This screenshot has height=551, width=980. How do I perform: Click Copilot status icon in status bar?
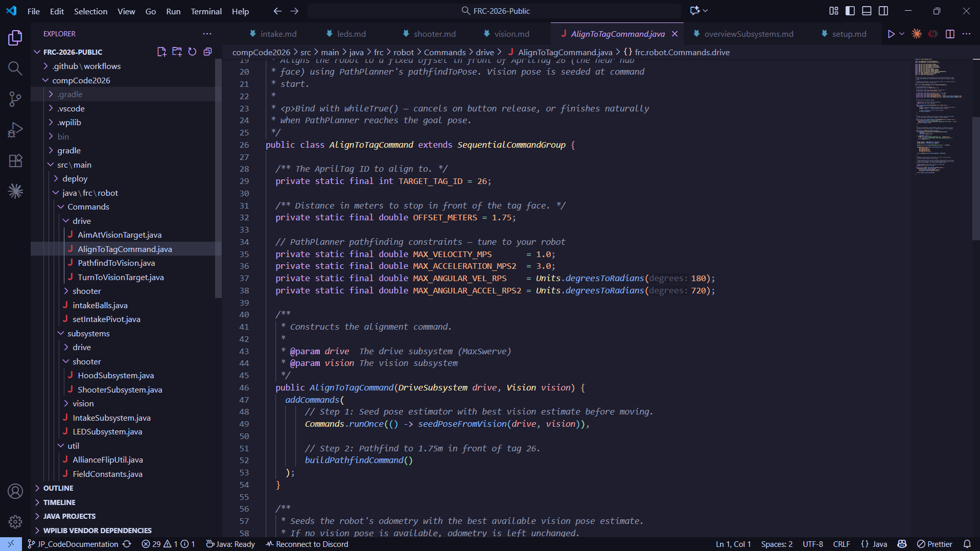coord(902,544)
